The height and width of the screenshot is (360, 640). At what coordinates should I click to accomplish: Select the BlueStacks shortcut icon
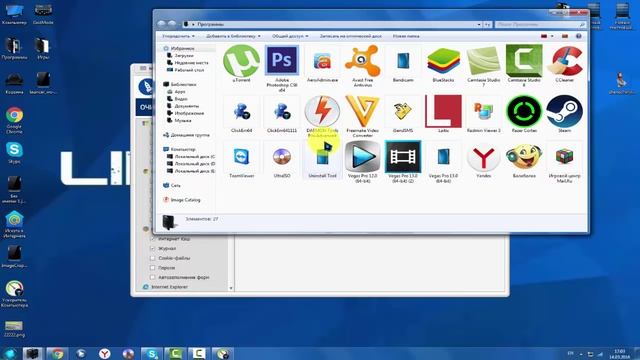tap(443, 61)
